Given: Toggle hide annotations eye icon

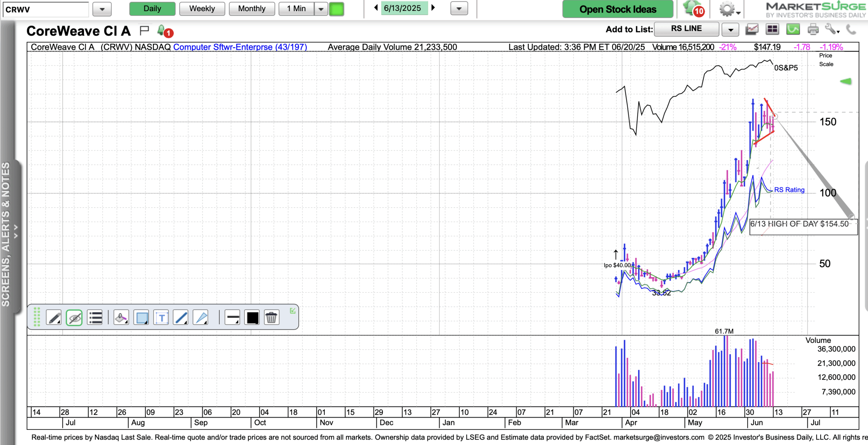Looking at the screenshot, I should 74,318.
